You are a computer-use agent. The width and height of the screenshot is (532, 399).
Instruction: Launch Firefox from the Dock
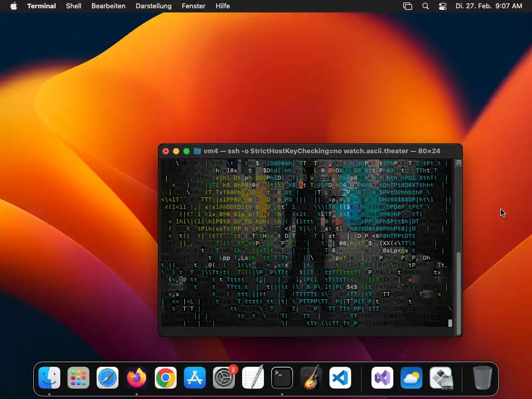coord(137,378)
